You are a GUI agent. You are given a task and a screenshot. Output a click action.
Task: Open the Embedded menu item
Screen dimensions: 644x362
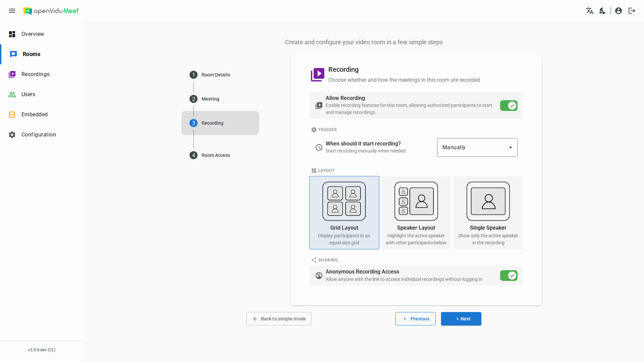click(x=42, y=115)
